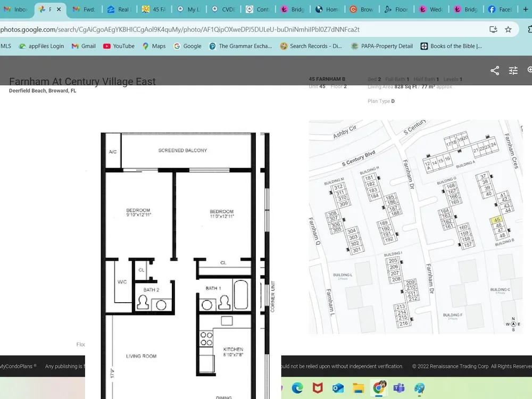The height and width of the screenshot is (399, 532).
Task: Open The Grammar Exchange bookmark
Action: click(x=240, y=46)
